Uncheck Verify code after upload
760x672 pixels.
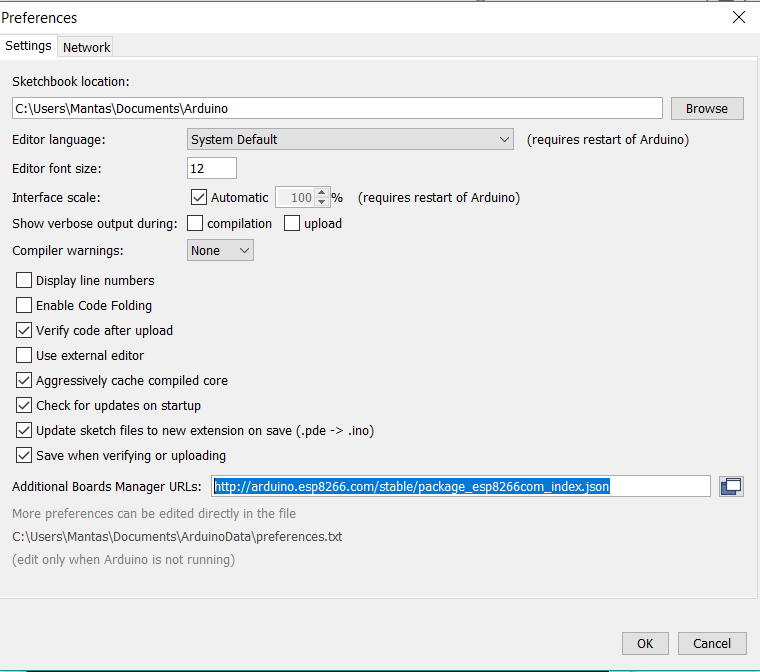click(24, 330)
